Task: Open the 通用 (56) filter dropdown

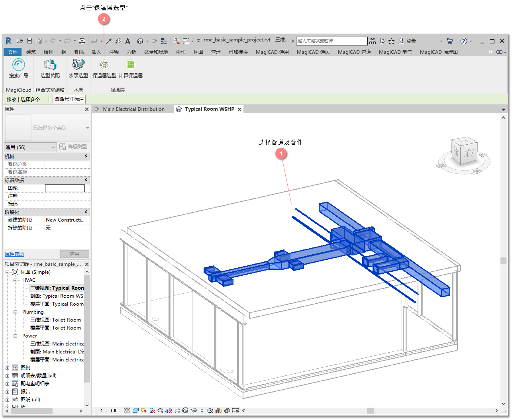Action: [30, 147]
